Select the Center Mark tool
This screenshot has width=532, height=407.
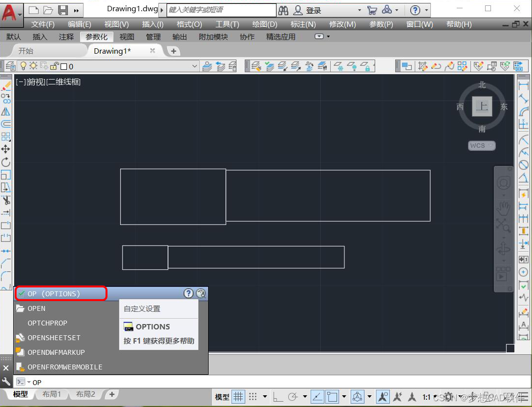[x=524, y=272]
